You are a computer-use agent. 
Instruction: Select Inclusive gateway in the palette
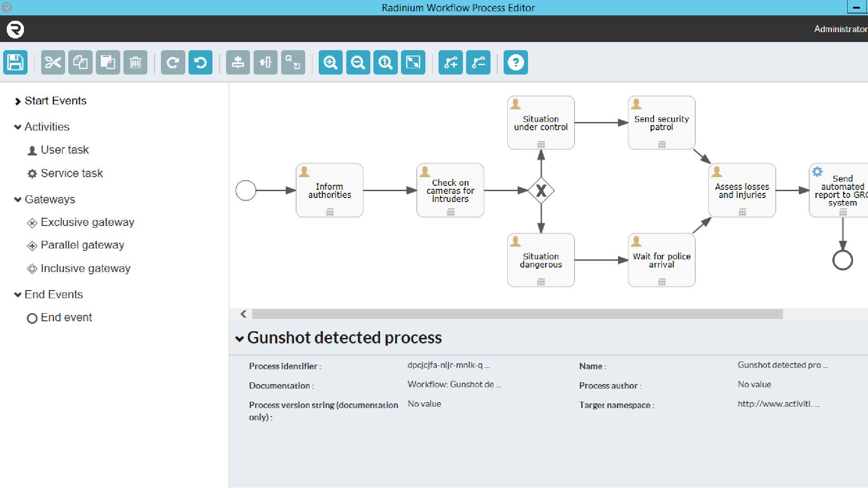point(79,268)
